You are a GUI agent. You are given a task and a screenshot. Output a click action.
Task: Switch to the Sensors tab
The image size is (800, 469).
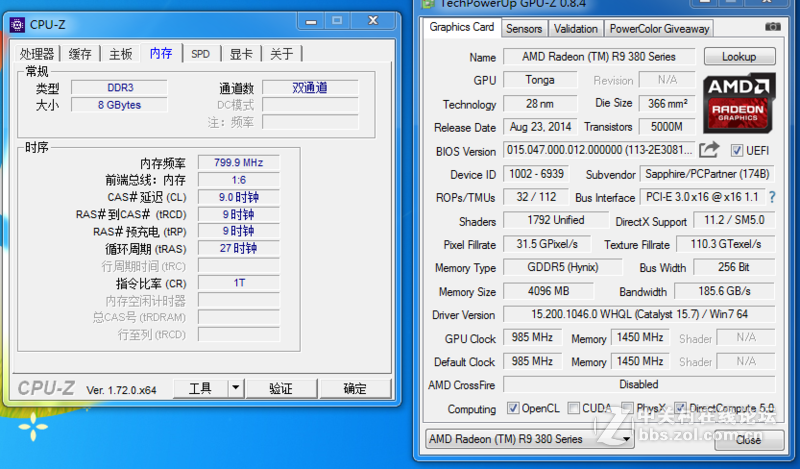click(524, 29)
